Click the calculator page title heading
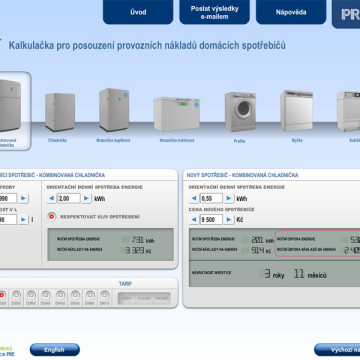Screen dimensions: 360x360 [x=147, y=45]
